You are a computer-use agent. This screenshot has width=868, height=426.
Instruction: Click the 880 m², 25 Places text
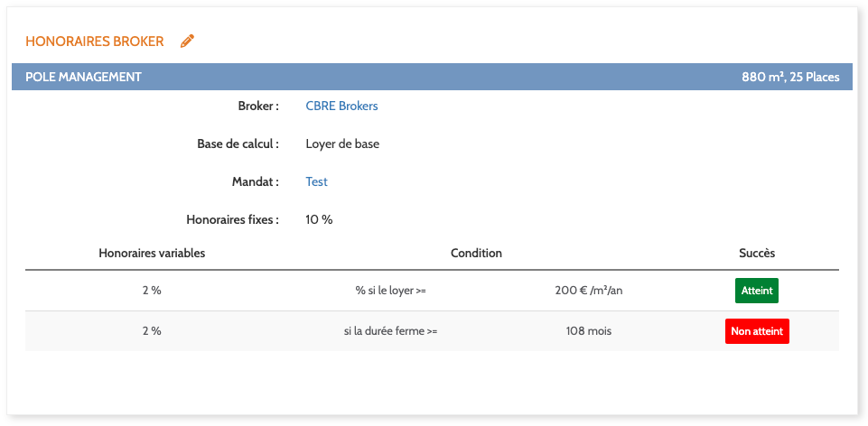tap(790, 77)
